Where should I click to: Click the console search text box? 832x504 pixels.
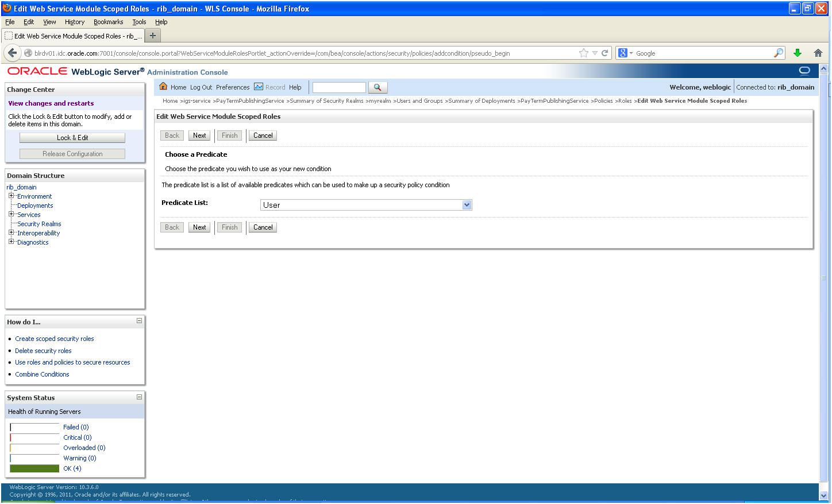[x=339, y=87]
